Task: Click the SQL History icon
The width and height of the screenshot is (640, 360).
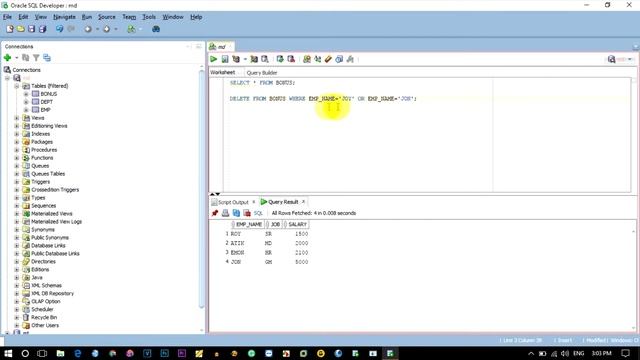Action: click(x=339, y=59)
